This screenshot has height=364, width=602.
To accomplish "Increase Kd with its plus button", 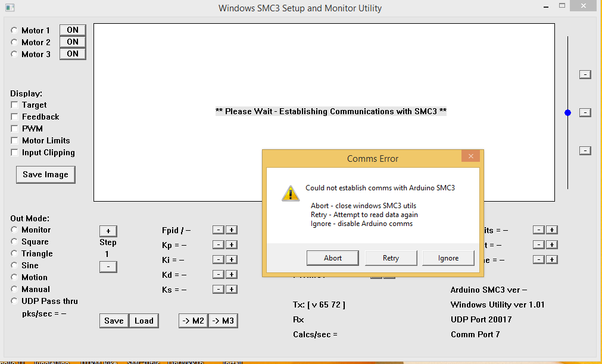I will point(232,275).
